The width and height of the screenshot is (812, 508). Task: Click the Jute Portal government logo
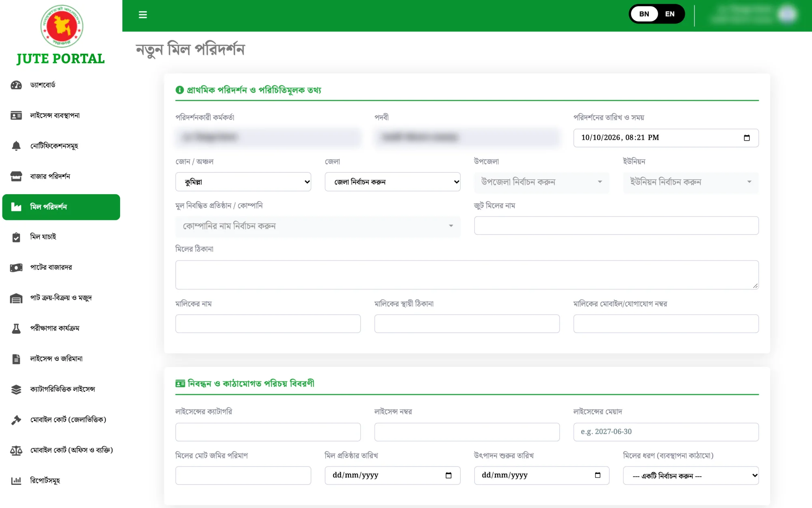tap(62, 26)
